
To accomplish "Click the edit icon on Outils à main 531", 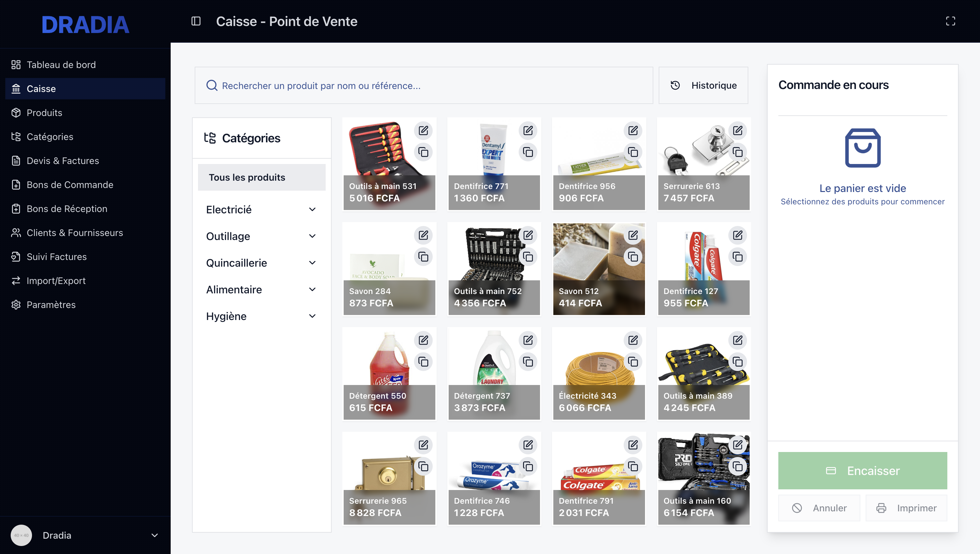I will coord(423,131).
